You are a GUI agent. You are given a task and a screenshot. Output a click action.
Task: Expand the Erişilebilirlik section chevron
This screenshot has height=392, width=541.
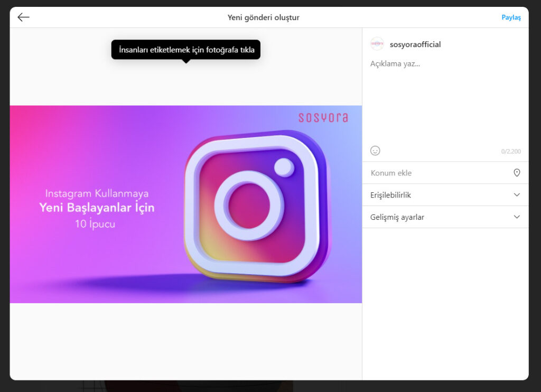517,195
